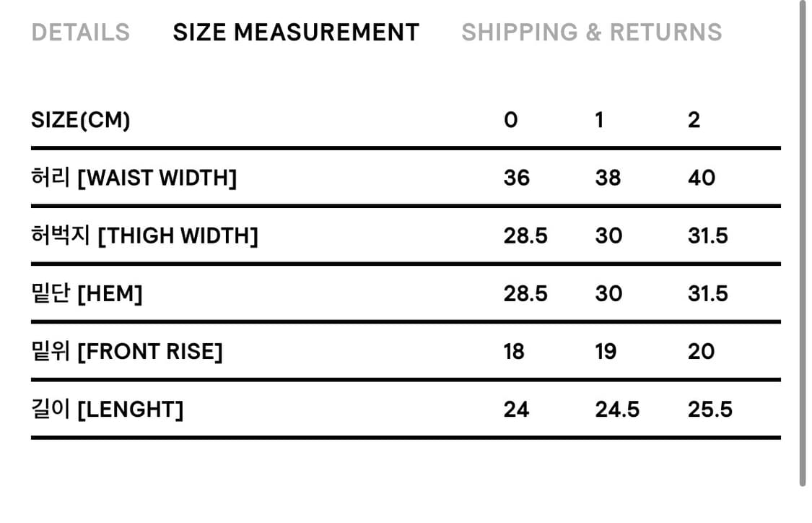Select the hem value 30

608,294
